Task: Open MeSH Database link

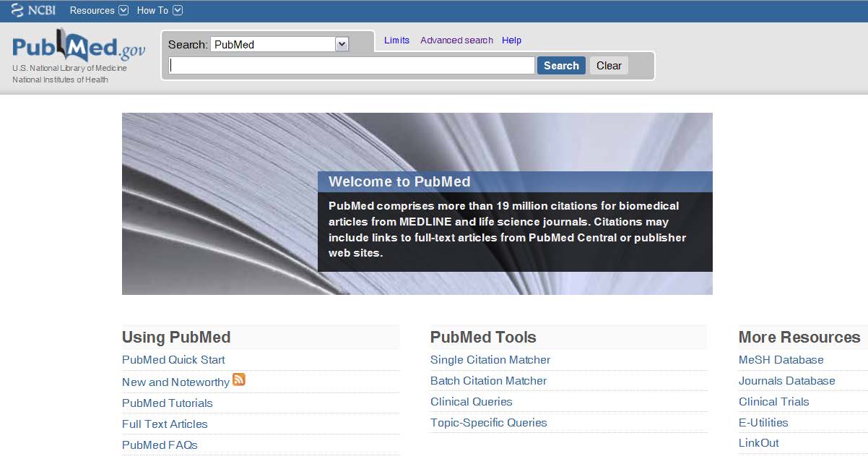Action: point(781,359)
